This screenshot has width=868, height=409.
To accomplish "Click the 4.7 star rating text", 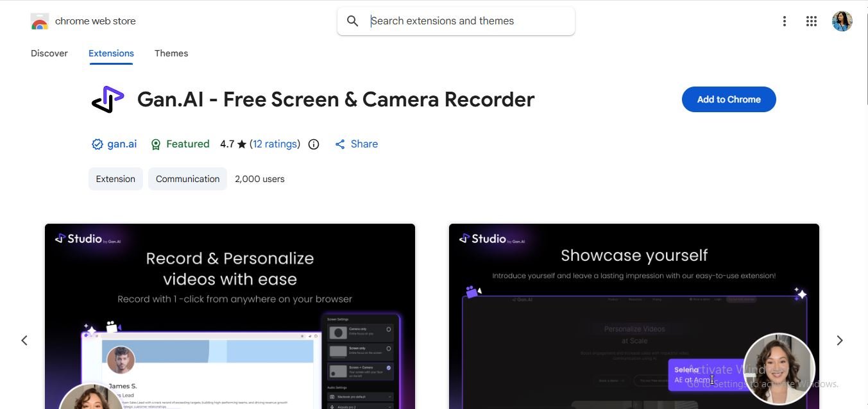I will [x=233, y=144].
